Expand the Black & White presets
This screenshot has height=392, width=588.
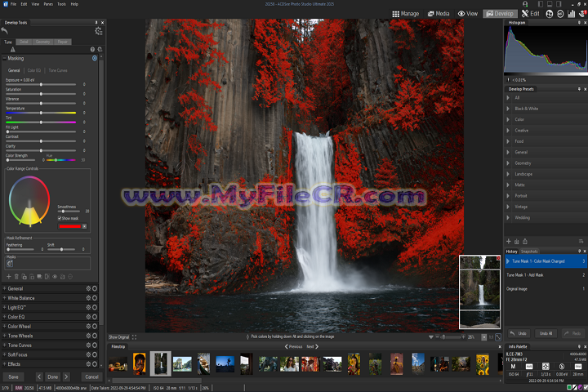(508, 109)
